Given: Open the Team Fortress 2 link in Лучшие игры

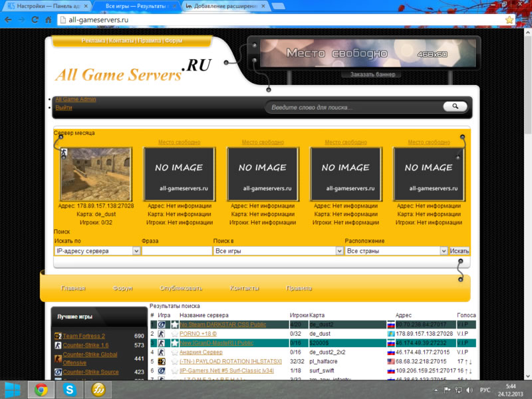Looking at the screenshot, I should point(84,336).
